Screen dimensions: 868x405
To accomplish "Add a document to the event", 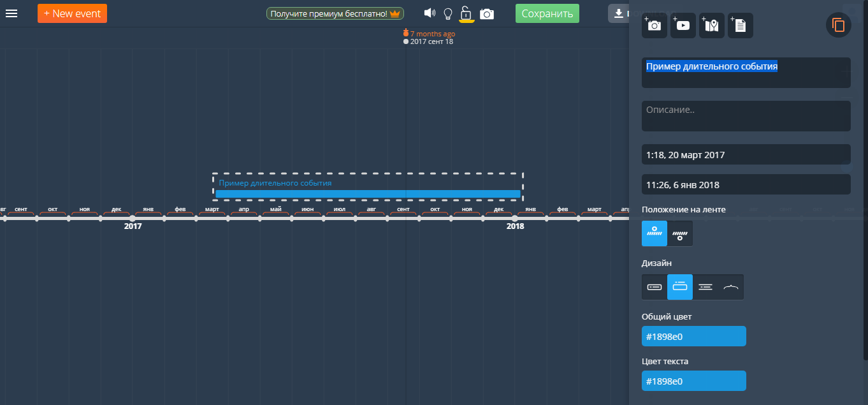I will 740,25.
